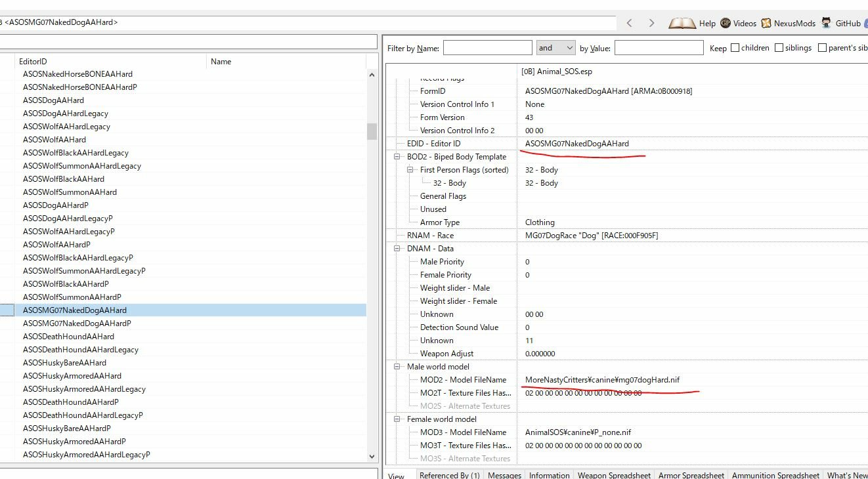Switch to the Information tab
Viewport: 868px width, 479px height.
[x=549, y=476]
